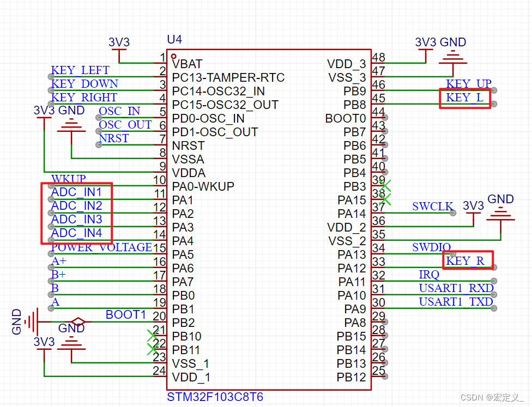This screenshot has height=407, width=532.
Task: Click the blue NRST net label on pin 7
Action: (x=114, y=138)
